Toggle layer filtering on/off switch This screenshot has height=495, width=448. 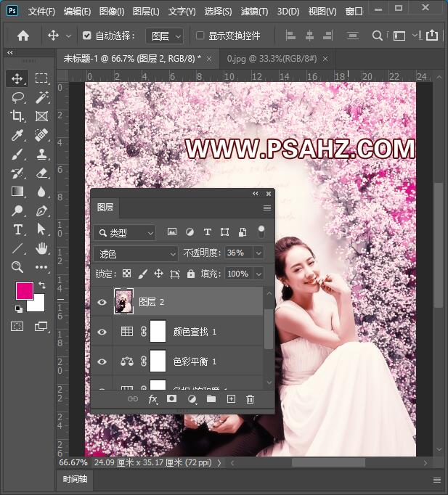(x=261, y=232)
